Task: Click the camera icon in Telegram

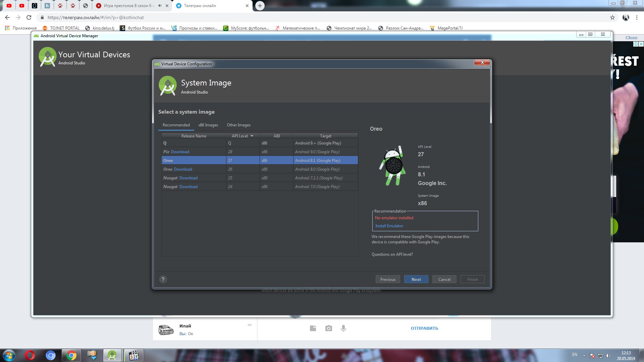Action: [x=329, y=328]
